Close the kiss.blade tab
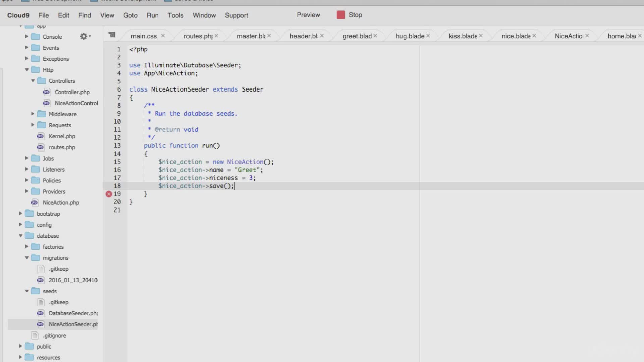 [x=481, y=36]
